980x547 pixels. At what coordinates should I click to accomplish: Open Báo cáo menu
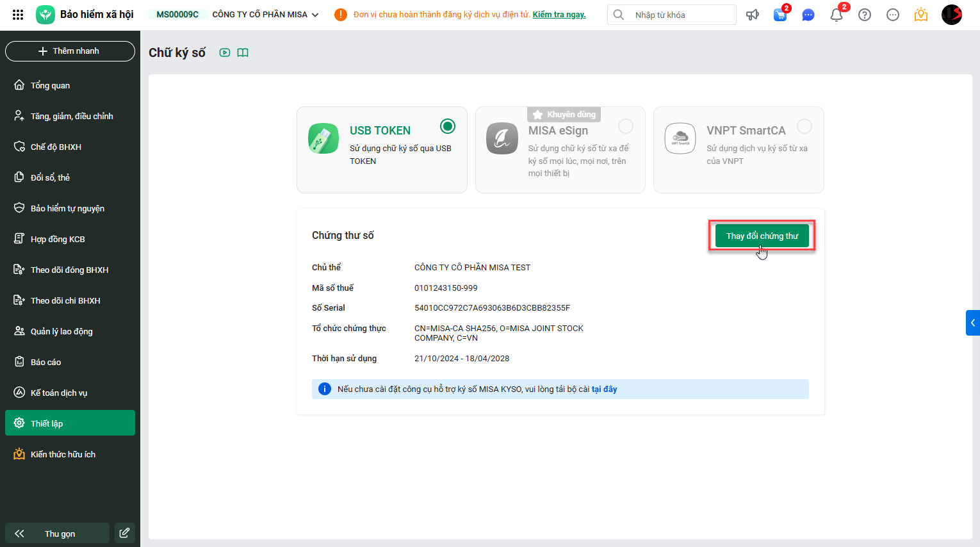coord(70,362)
